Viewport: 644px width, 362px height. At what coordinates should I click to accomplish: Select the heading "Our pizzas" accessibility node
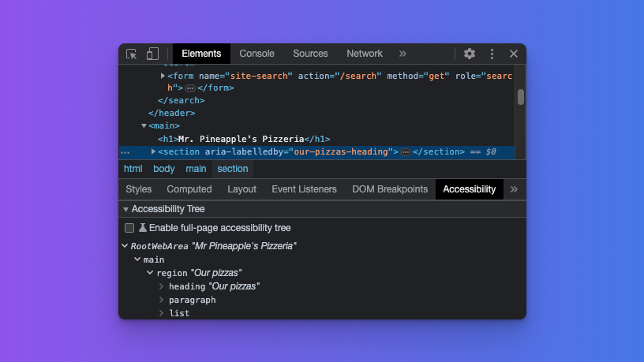coord(213,286)
